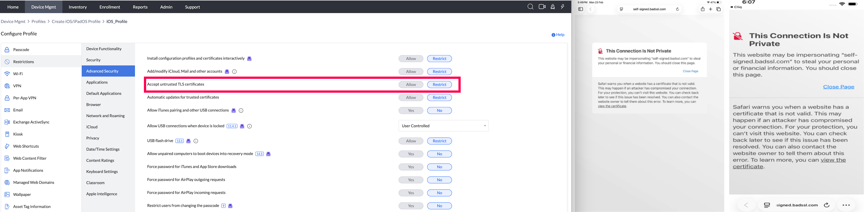Open the Wi-Fi payload in sidebar
Screen dimensions: 868x212
click(x=18, y=74)
